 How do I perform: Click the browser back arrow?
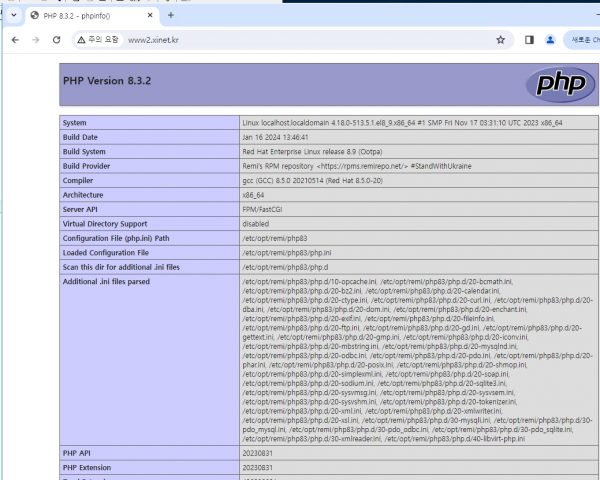click(x=14, y=40)
